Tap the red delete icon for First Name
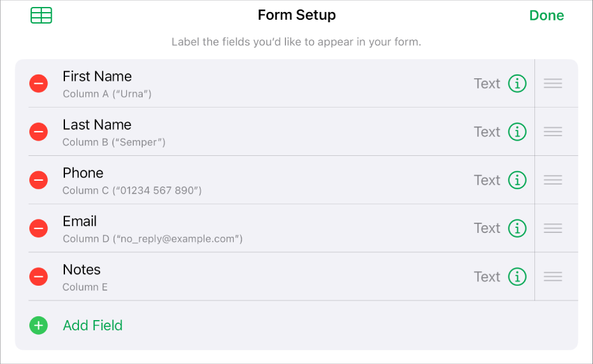This screenshot has height=364, width=593. 39,83
